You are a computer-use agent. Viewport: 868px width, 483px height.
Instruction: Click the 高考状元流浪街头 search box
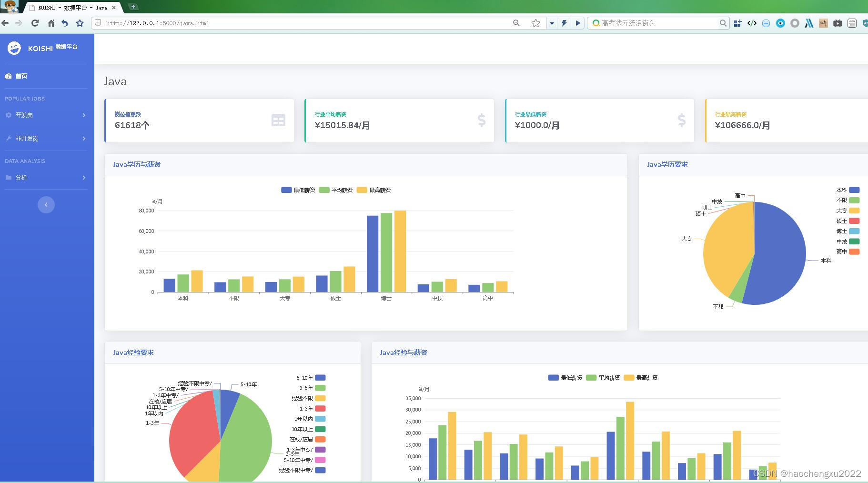point(659,23)
